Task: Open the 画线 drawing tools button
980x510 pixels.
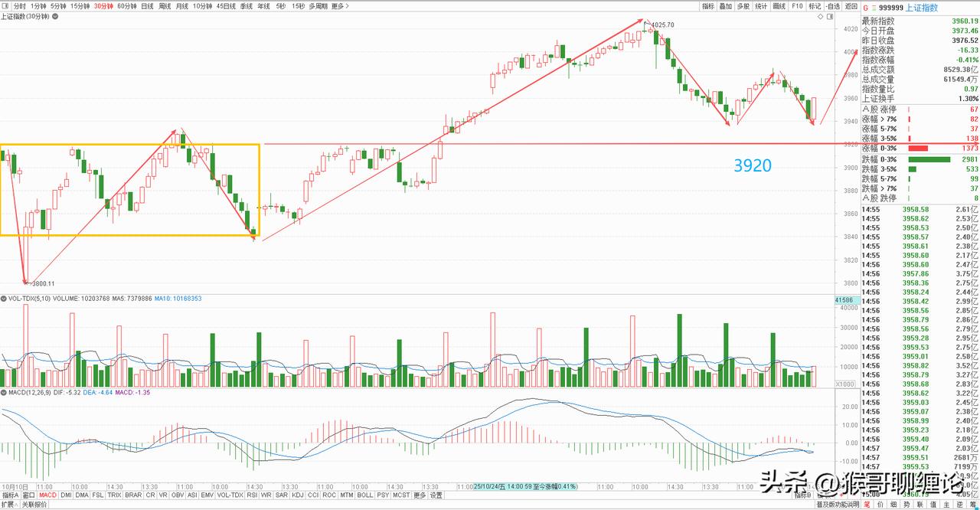Action: coord(779,5)
